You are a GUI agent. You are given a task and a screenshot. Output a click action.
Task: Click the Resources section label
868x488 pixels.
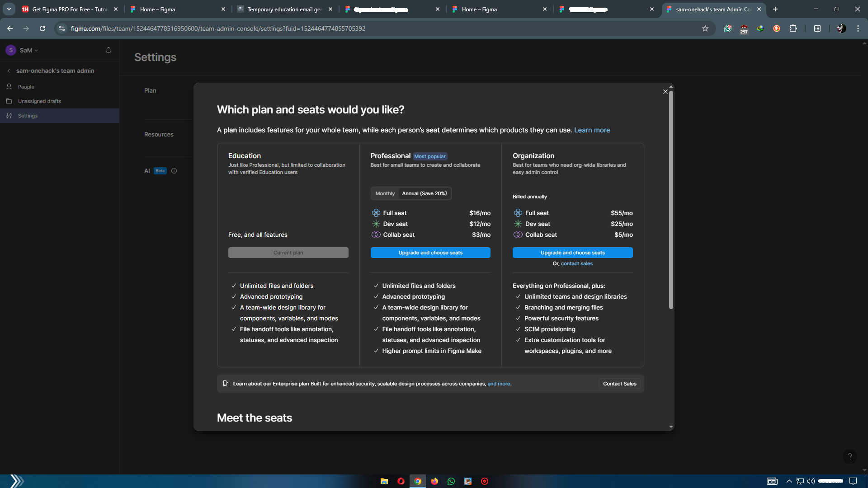(159, 134)
